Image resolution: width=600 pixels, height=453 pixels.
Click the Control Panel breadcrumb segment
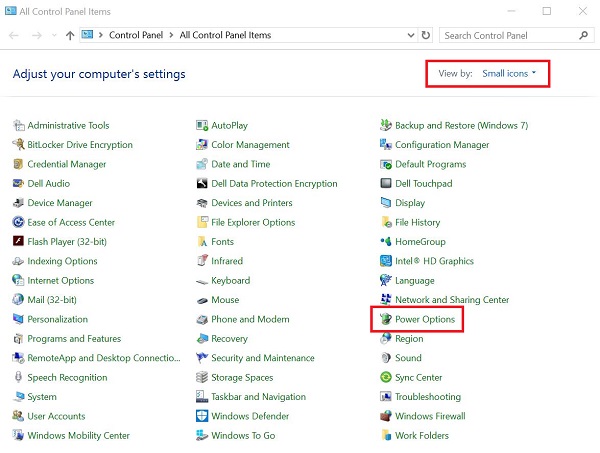[137, 35]
